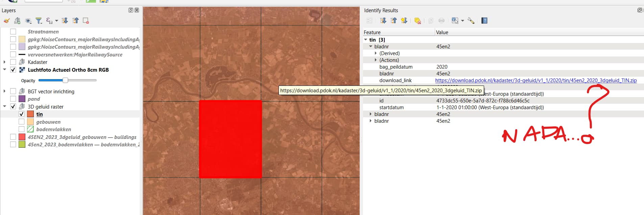
Task: Toggle the Straatnamen layer checkbox
Action: click(x=13, y=31)
